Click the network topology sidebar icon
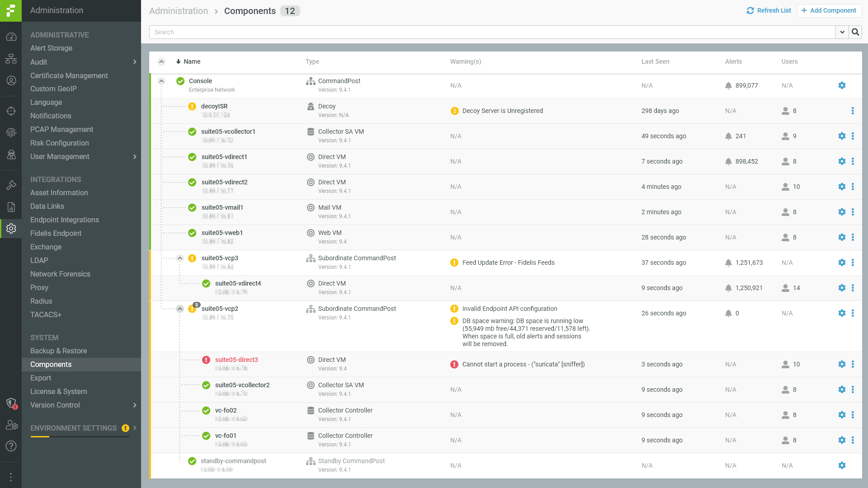Viewport: 868px width, 488px height. pyautogui.click(x=11, y=59)
